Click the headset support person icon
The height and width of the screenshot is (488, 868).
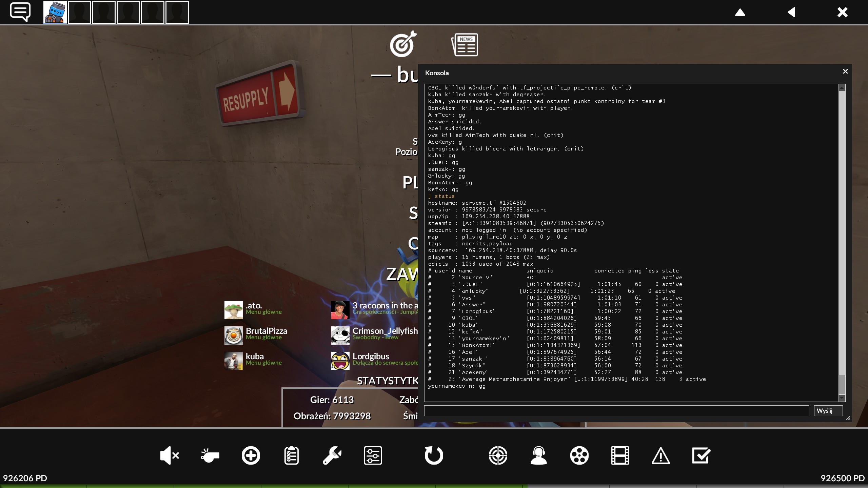click(x=538, y=455)
